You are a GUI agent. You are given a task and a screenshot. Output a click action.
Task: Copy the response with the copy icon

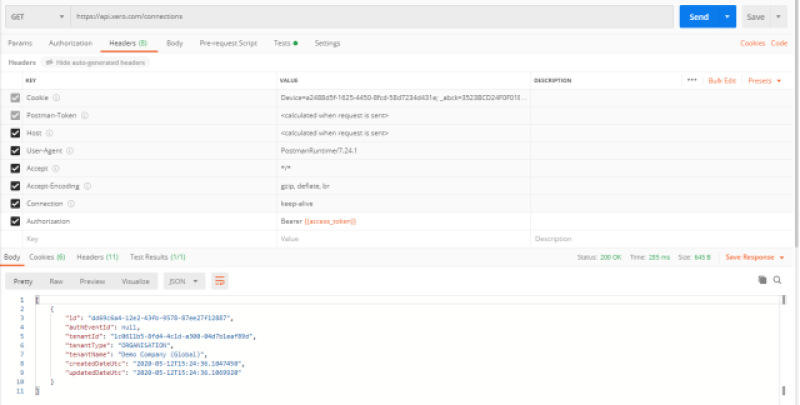coord(762,280)
